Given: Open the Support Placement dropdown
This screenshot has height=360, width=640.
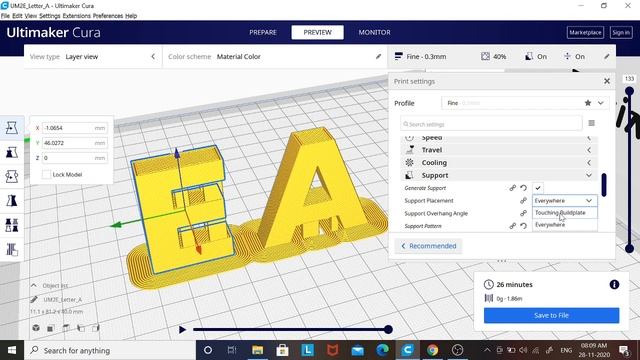Looking at the screenshot, I should [x=564, y=200].
